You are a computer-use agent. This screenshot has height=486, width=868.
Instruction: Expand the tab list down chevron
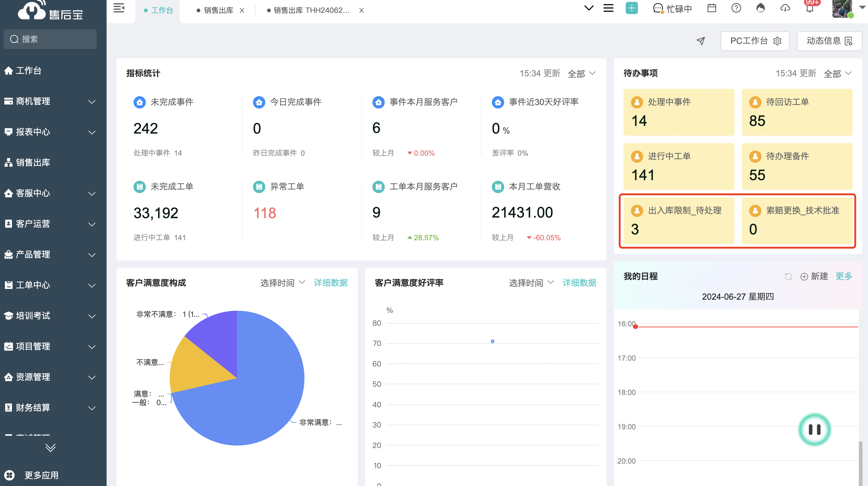589,8
